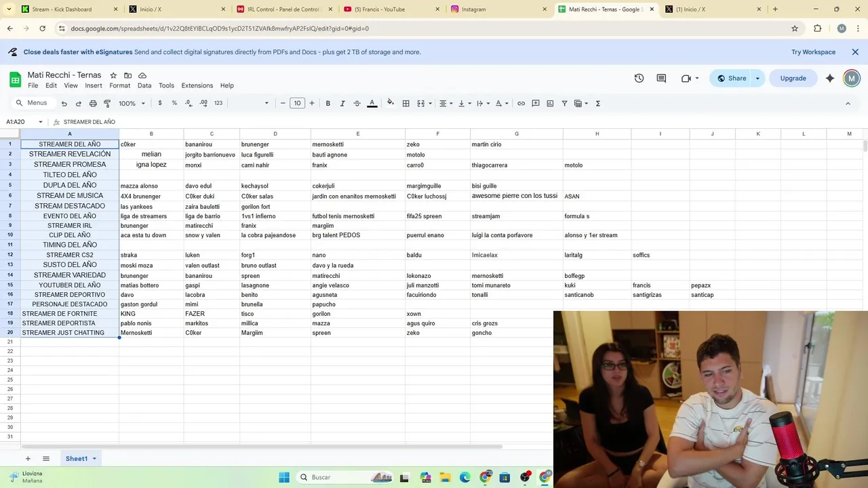Open version history clock icon
The width and height of the screenshot is (868, 488).
639,78
